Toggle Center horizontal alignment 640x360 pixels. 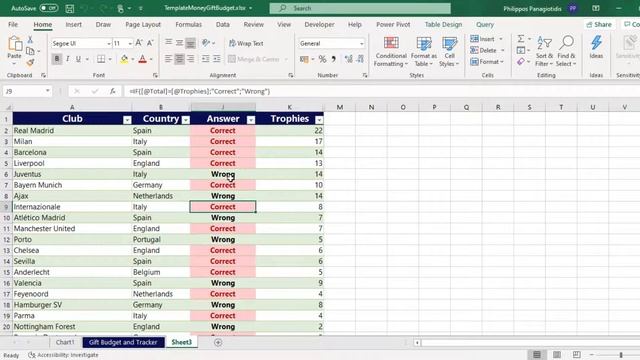(x=179, y=59)
